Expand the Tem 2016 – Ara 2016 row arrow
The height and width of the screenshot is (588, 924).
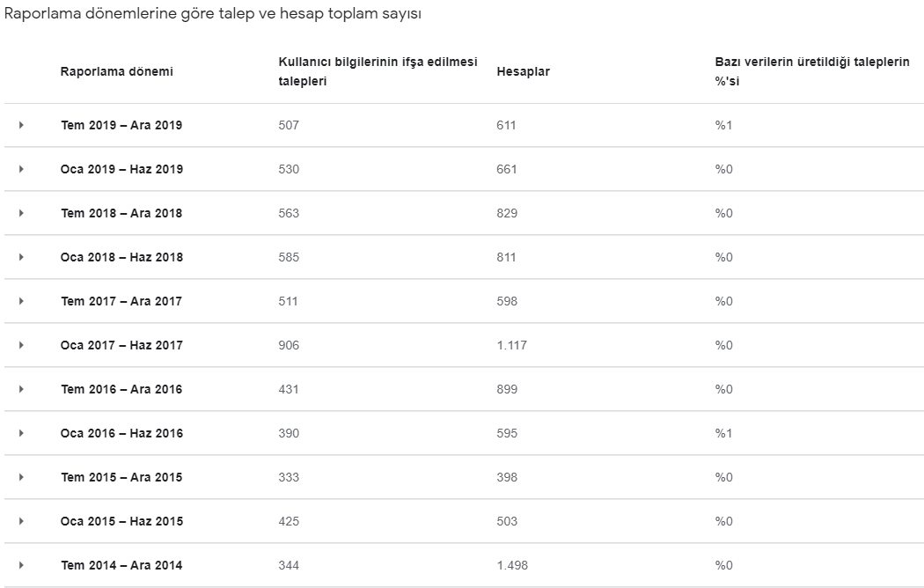[x=21, y=389]
